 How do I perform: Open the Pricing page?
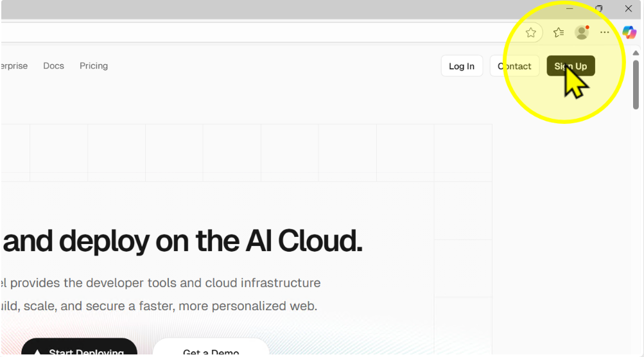(x=94, y=65)
